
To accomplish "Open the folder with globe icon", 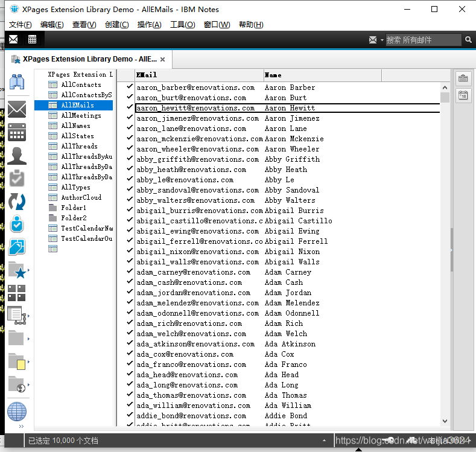I will tap(17, 384).
